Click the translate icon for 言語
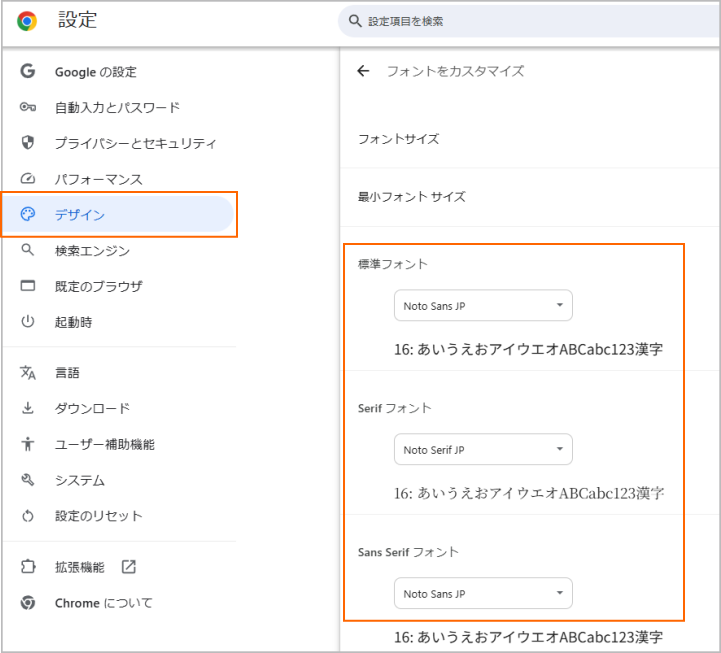This screenshot has width=721, height=653. 28,372
